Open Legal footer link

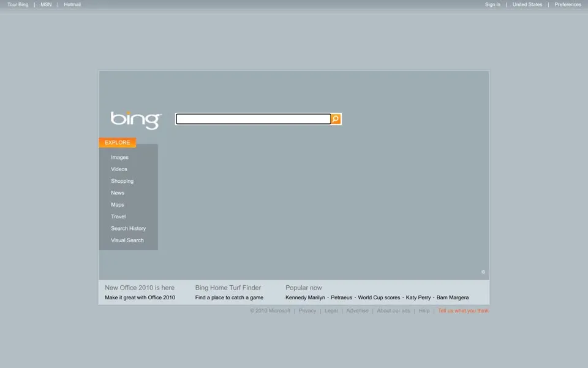tap(331, 310)
